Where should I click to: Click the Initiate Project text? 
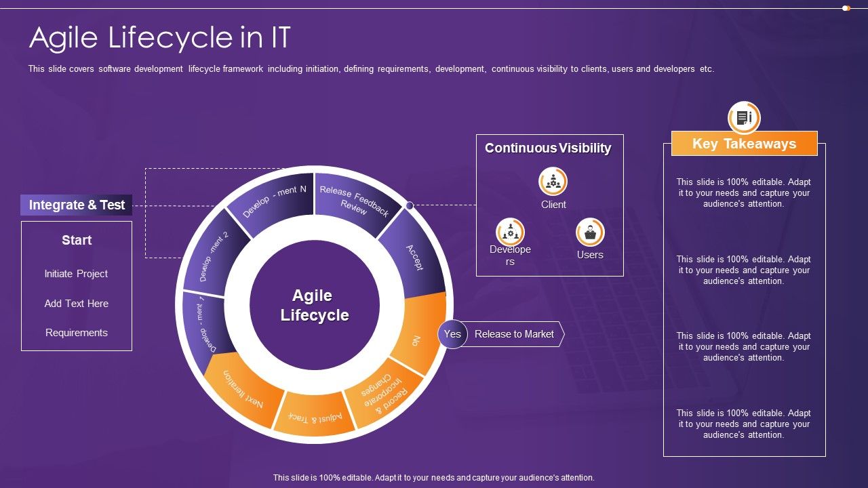pos(76,274)
